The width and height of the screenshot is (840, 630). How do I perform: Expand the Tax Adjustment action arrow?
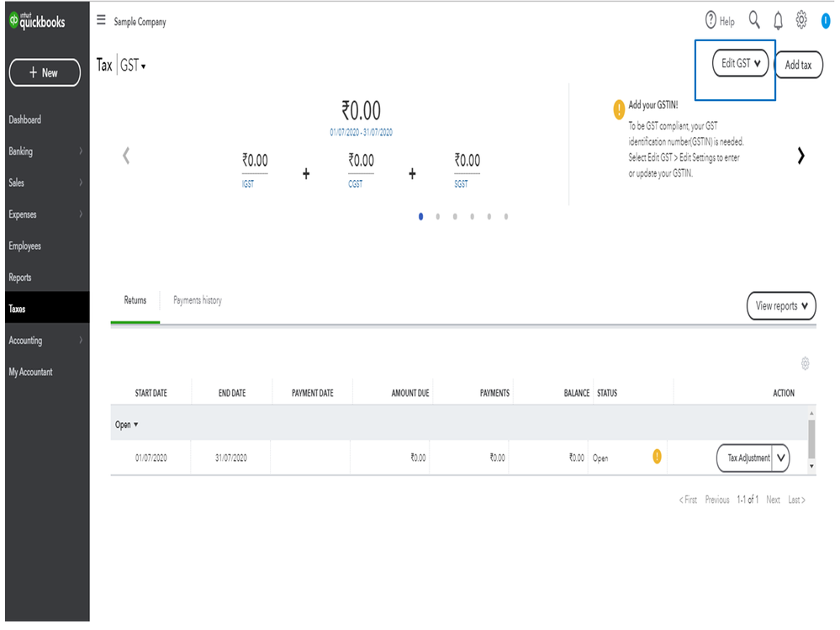pyautogui.click(x=781, y=458)
